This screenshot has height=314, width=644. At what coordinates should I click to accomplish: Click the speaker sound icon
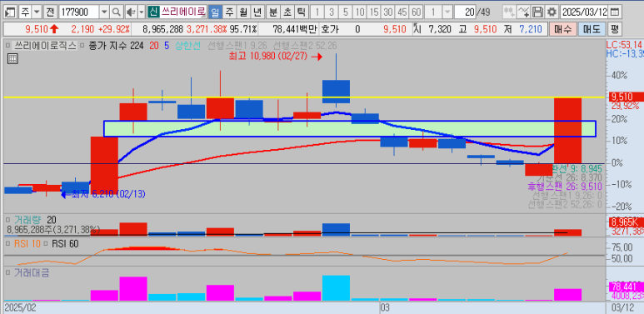pyautogui.click(x=132, y=12)
